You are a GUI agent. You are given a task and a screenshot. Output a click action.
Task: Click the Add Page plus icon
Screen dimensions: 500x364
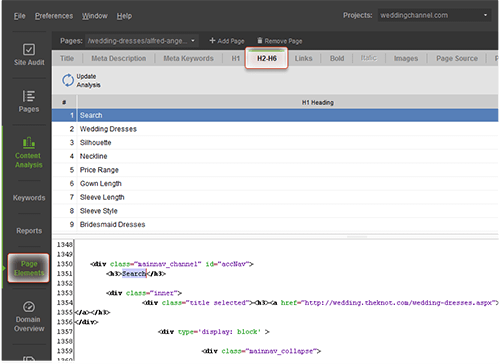[212, 41]
